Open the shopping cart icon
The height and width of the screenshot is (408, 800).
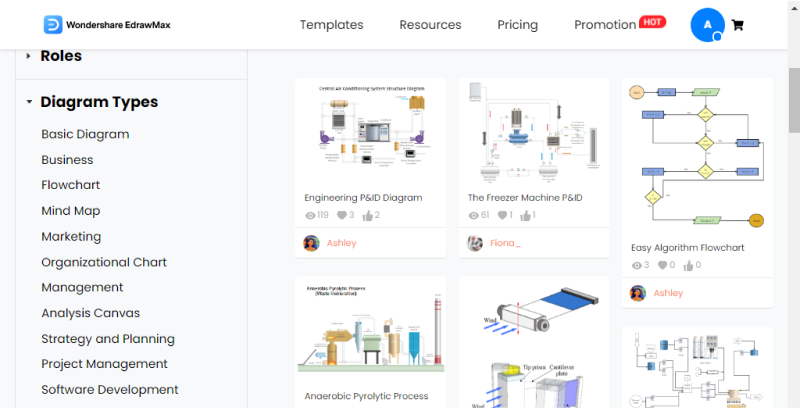[x=737, y=25]
